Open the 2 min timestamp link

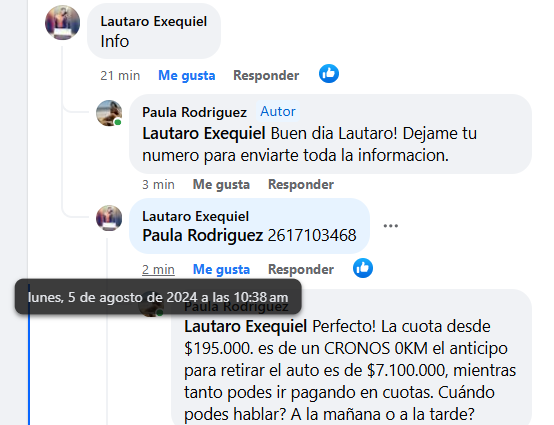point(158,270)
